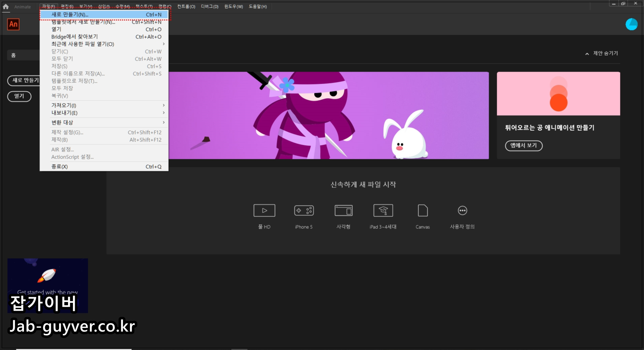Viewport: 644px width, 350px height.
Task: Choose the iPad 3~4세대 preset icon
Action: pyautogui.click(x=383, y=211)
